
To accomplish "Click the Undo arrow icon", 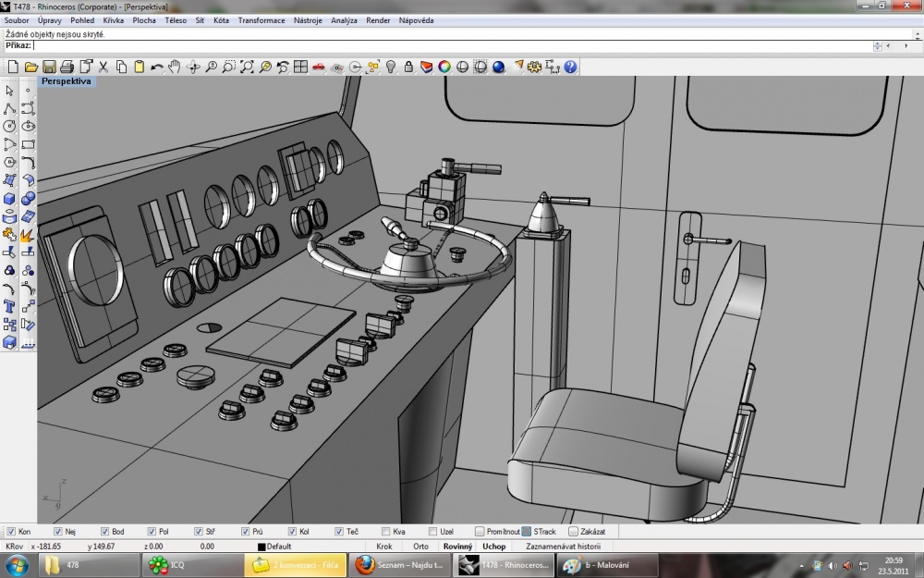I will click(x=157, y=67).
